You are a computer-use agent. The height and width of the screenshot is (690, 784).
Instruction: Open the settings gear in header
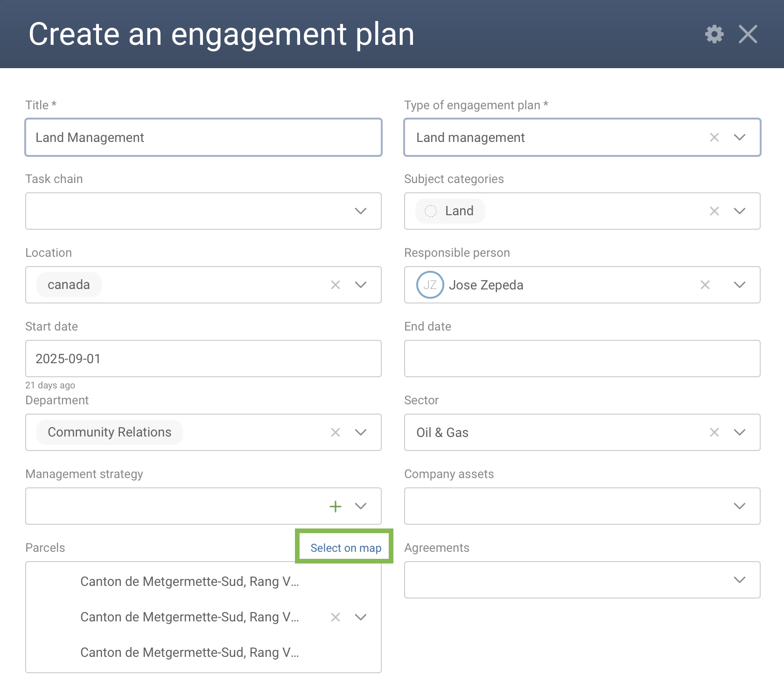714,34
